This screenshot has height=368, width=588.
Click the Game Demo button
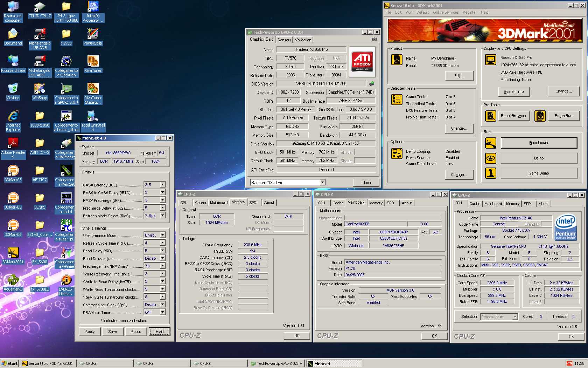(539, 173)
